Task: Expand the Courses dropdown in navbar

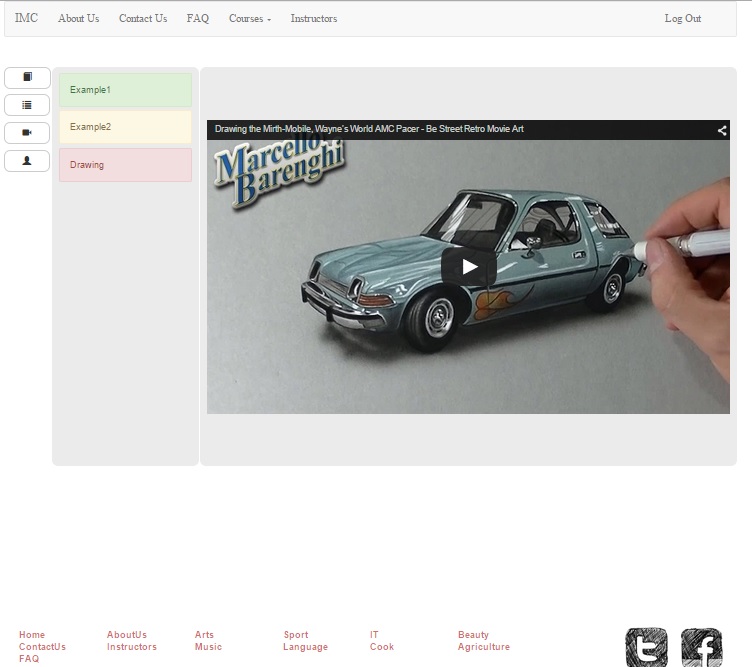Action: coord(249,19)
